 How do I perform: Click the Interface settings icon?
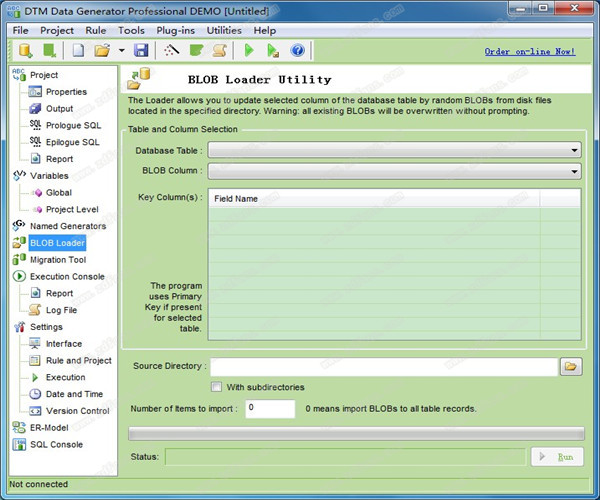coord(35,344)
